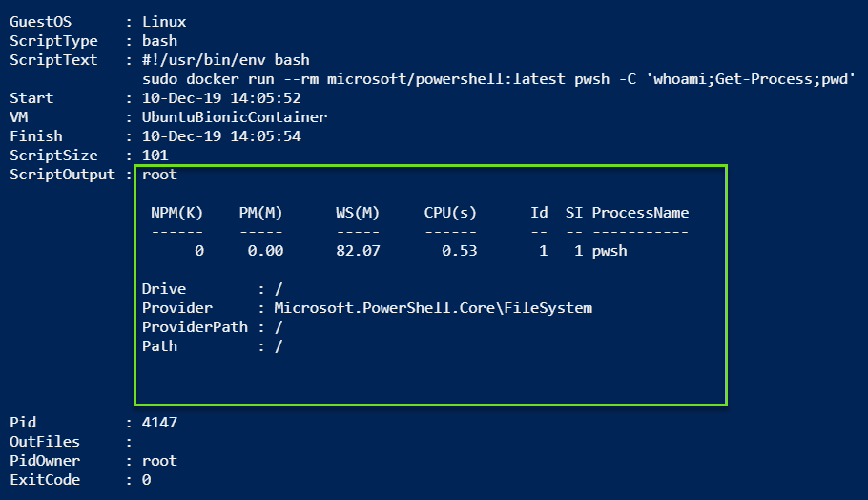Image resolution: width=868 pixels, height=500 pixels.
Task: Click the GuestOS value Linux
Action: (164, 22)
